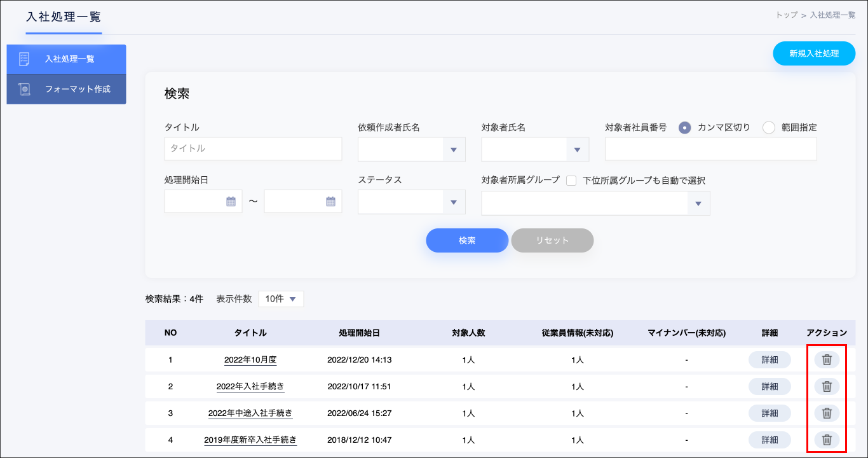The width and height of the screenshot is (868, 458).
Task: Expand the 依頼作成者氏名 dropdown
Action: point(454,149)
